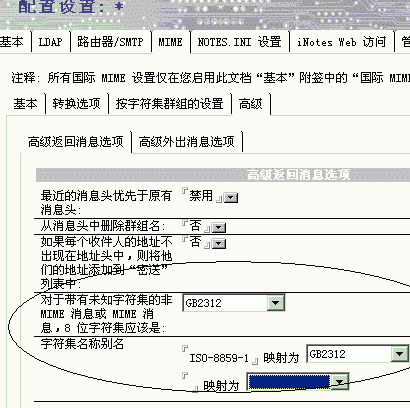Switch to the 高级外出消息选项 tab

click(187, 142)
